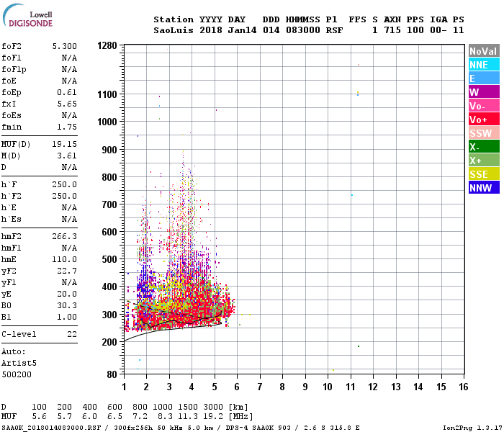Click the NNW blue legend box

(x=484, y=187)
